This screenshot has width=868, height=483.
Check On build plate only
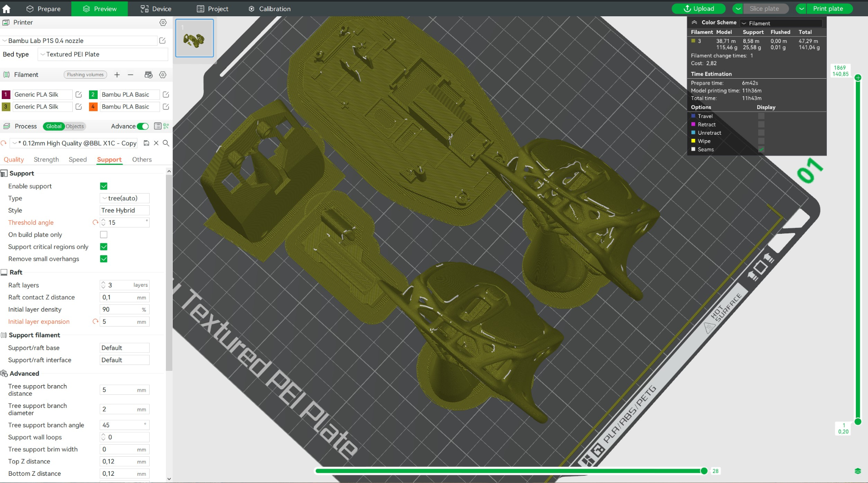[x=104, y=234]
